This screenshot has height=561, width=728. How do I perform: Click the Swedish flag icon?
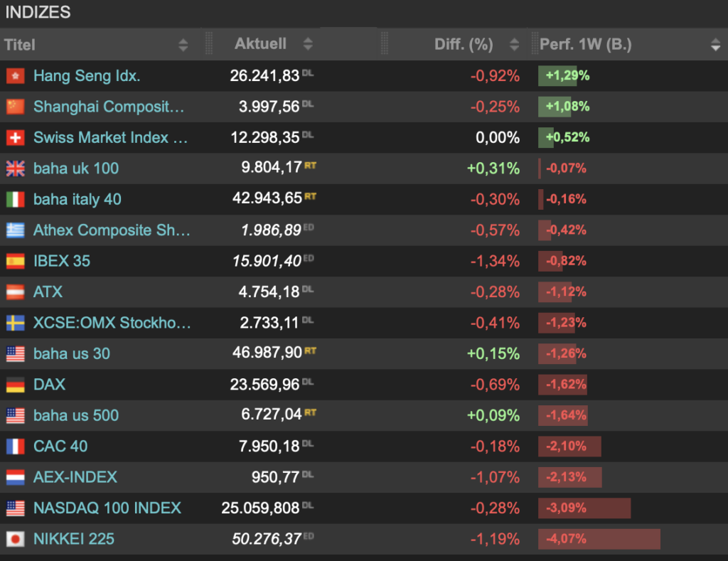pyautogui.click(x=15, y=323)
